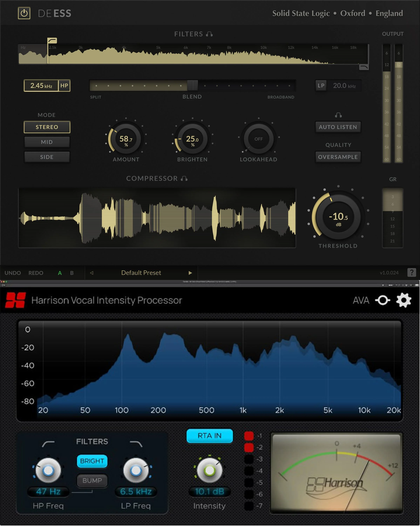Toggle the LP filter button
Viewport: 420px width, 526px height.
pos(321,86)
